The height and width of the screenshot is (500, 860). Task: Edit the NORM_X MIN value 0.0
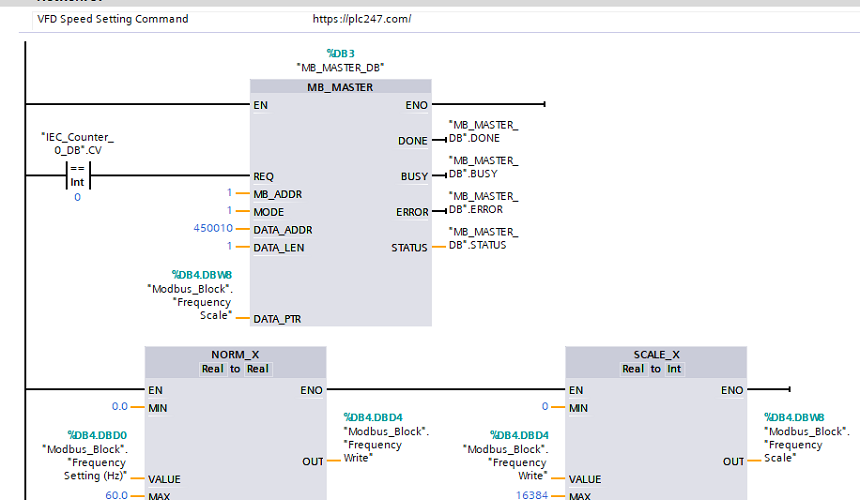click(x=120, y=406)
